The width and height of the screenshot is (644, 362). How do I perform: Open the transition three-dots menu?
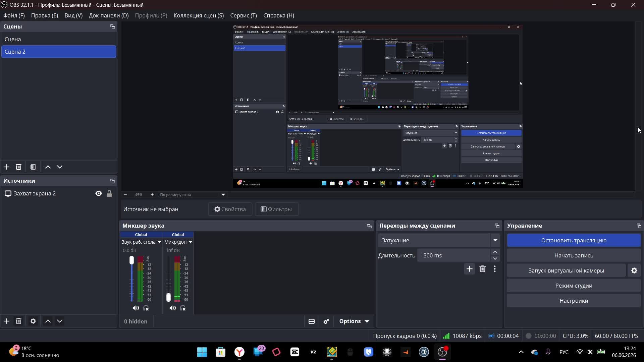coord(495,269)
